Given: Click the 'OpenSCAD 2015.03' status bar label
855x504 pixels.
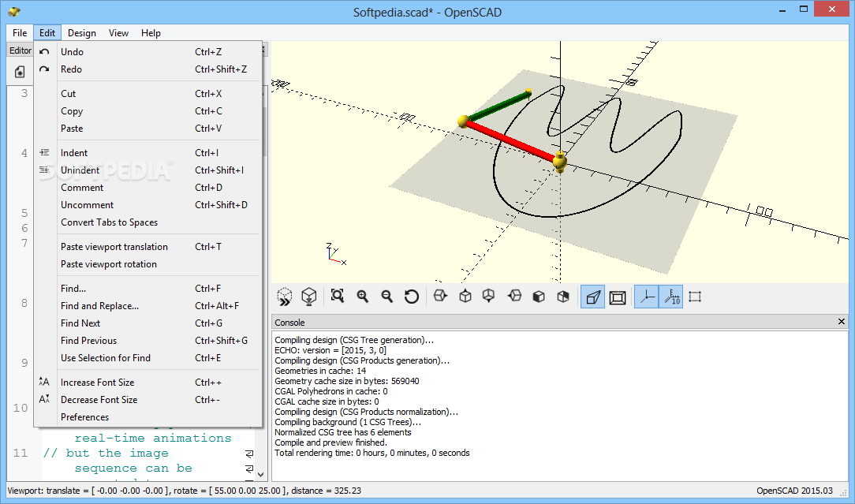Looking at the screenshot, I should [794, 491].
